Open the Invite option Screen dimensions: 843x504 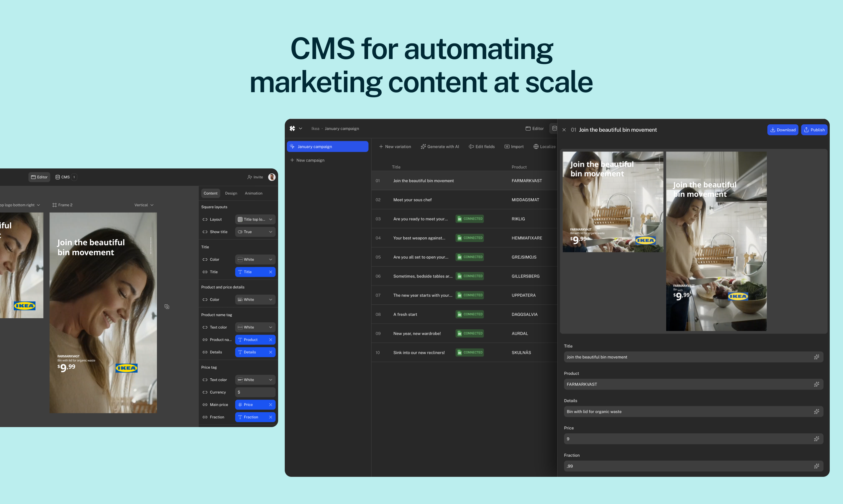coord(255,177)
